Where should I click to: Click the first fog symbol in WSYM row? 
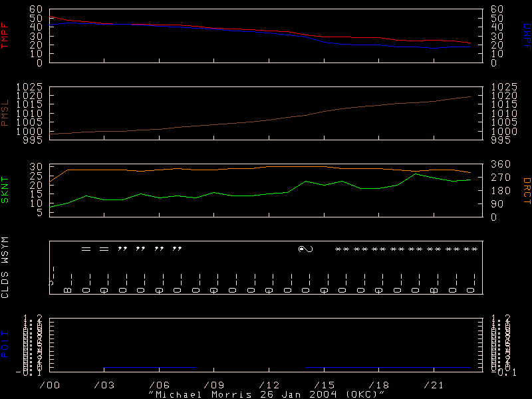pyautogui.click(x=85, y=249)
